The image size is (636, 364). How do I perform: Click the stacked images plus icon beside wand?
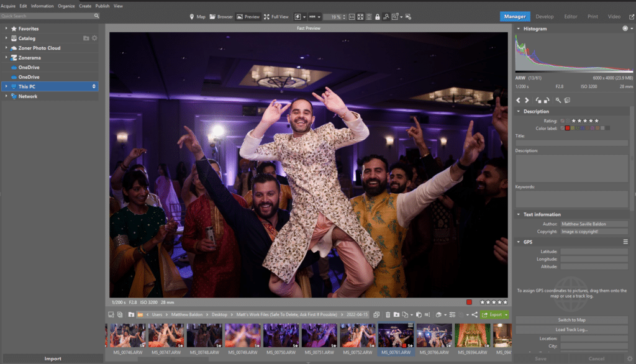click(x=567, y=100)
